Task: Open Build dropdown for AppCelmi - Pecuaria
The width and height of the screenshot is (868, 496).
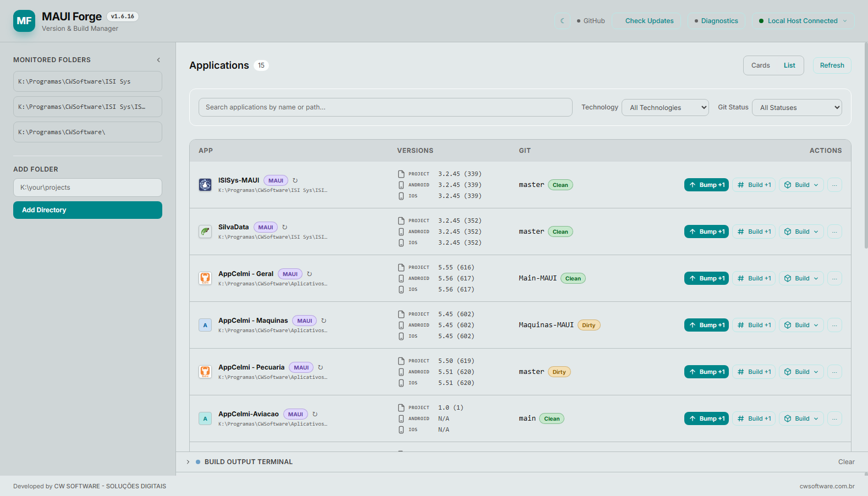Action: tap(801, 372)
